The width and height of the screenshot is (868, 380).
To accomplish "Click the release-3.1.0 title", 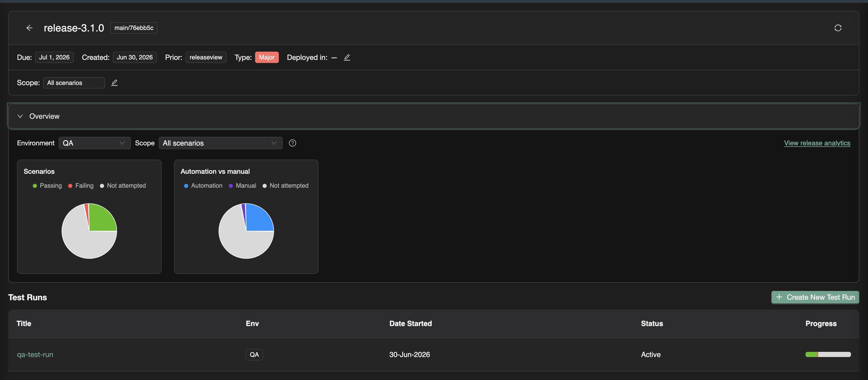I will coord(74,28).
